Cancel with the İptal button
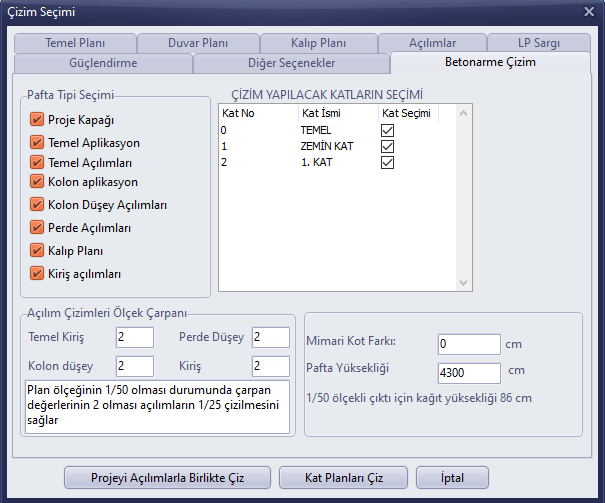605x503 pixels. click(x=452, y=478)
